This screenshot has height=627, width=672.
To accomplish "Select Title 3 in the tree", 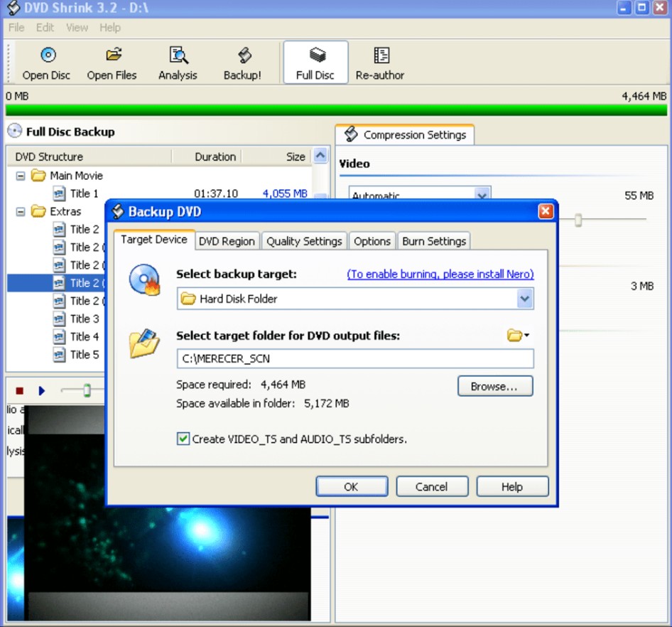I will click(85, 318).
